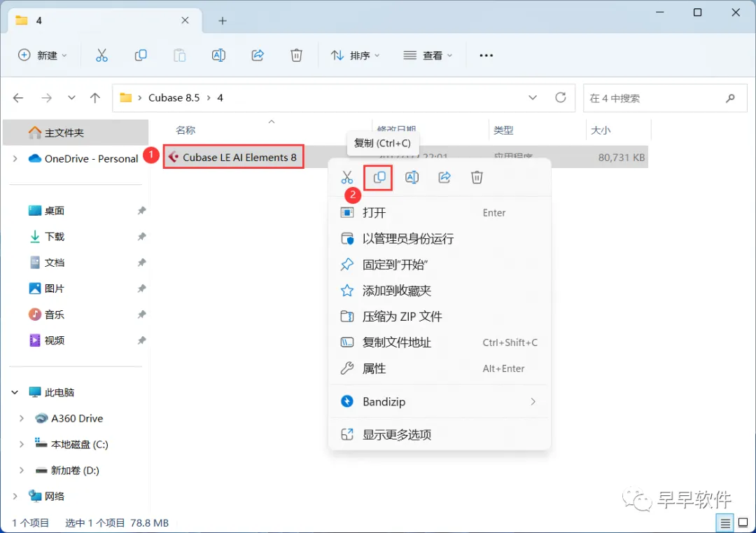
Task: Collapse the 此电脑 tree node
Action: (15, 393)
